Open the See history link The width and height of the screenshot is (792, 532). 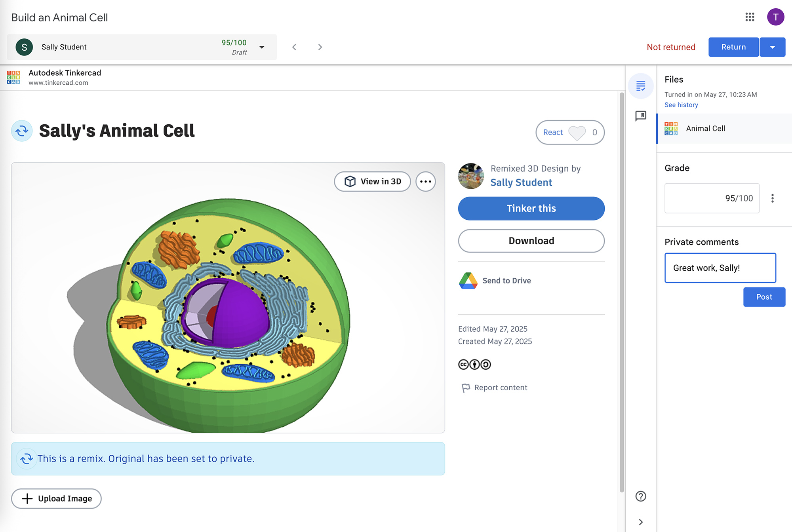tap(681, 104)
